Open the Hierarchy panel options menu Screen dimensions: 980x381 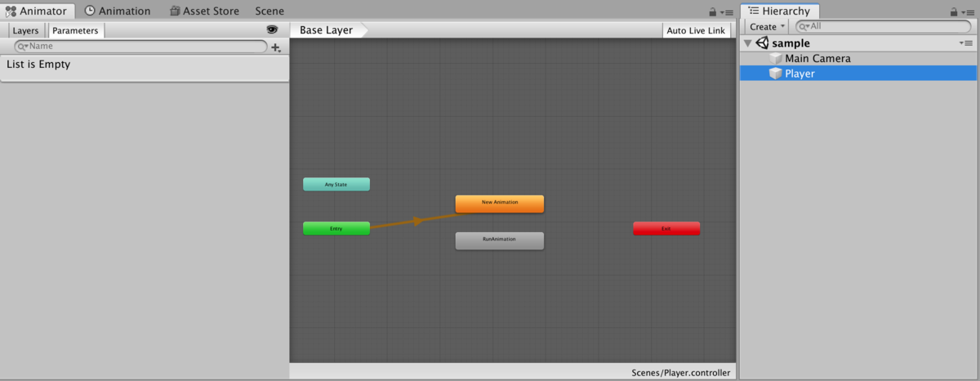coord(969,12)
